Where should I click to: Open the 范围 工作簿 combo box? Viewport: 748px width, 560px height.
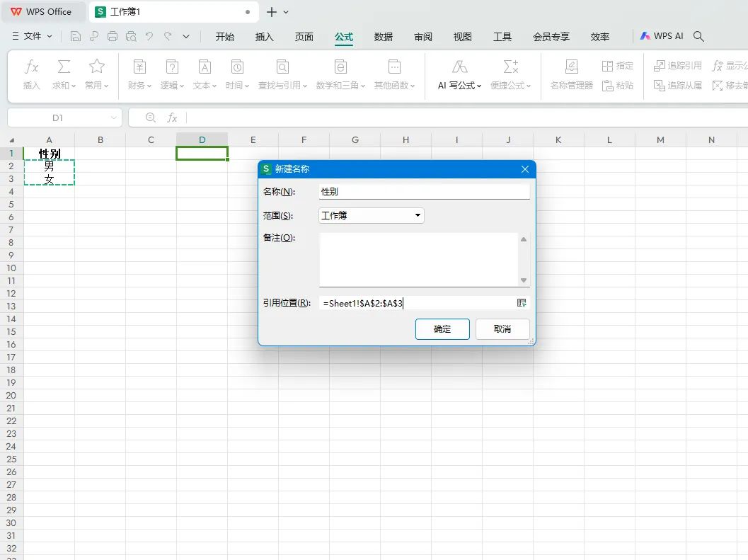pyautogui.click(x=371, y=215)
